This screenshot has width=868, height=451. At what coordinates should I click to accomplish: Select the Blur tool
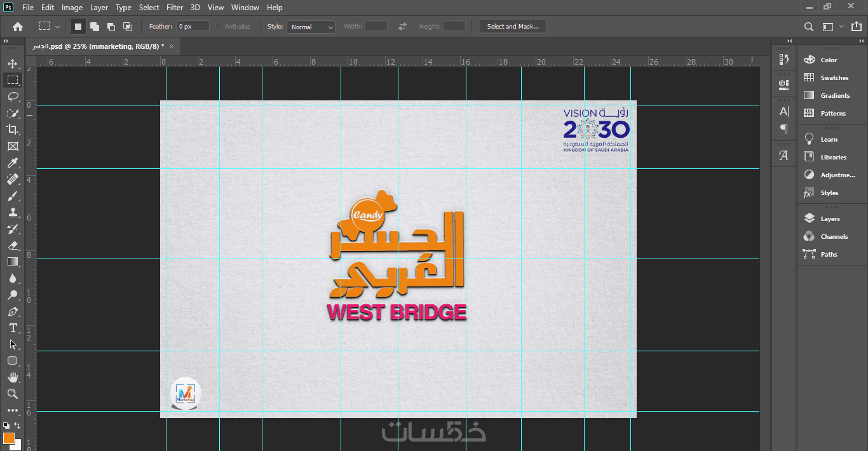click(x=13, y=278)
